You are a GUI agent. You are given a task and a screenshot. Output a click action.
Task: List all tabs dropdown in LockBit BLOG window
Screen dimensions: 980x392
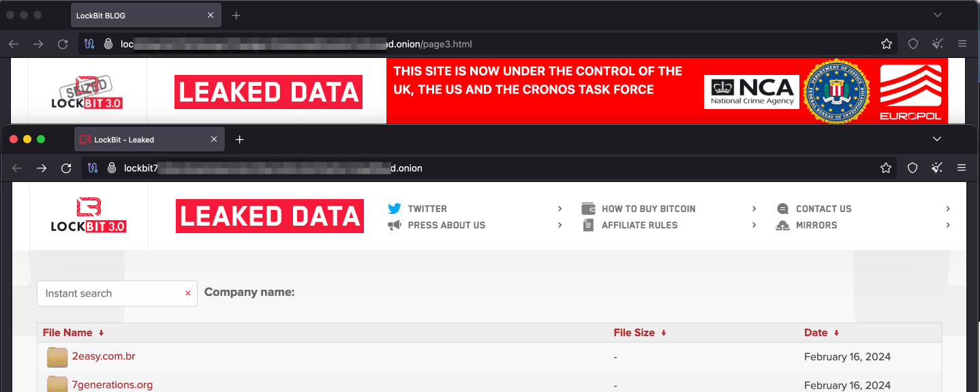937,15
